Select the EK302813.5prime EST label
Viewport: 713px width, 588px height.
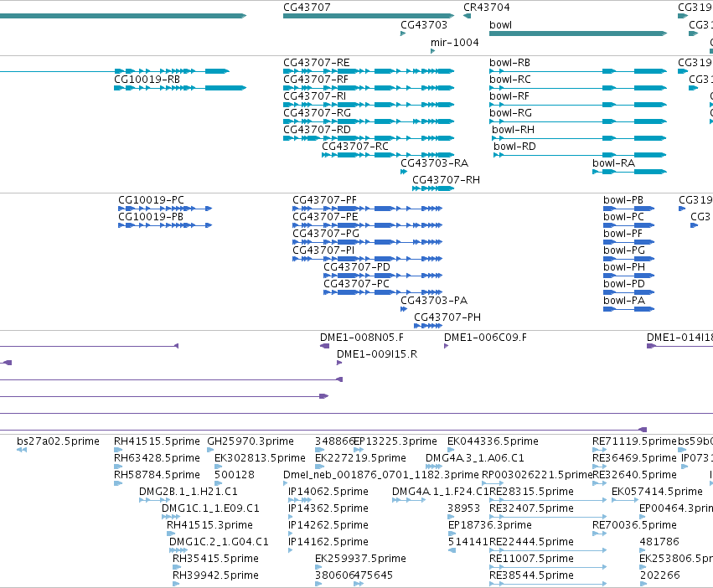click(x=260, y=458)
